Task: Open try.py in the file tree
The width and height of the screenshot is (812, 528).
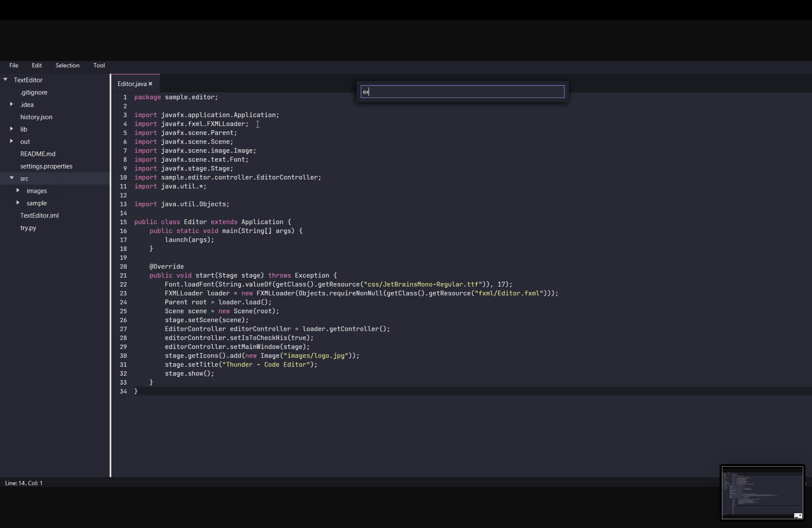Action: pos(28,228)
